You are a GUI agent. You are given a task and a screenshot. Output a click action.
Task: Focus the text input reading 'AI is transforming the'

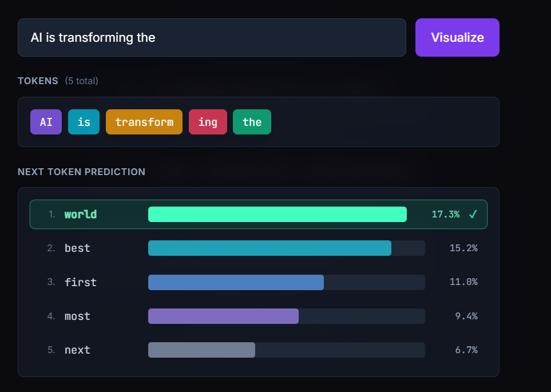click(x=212, y=38)
